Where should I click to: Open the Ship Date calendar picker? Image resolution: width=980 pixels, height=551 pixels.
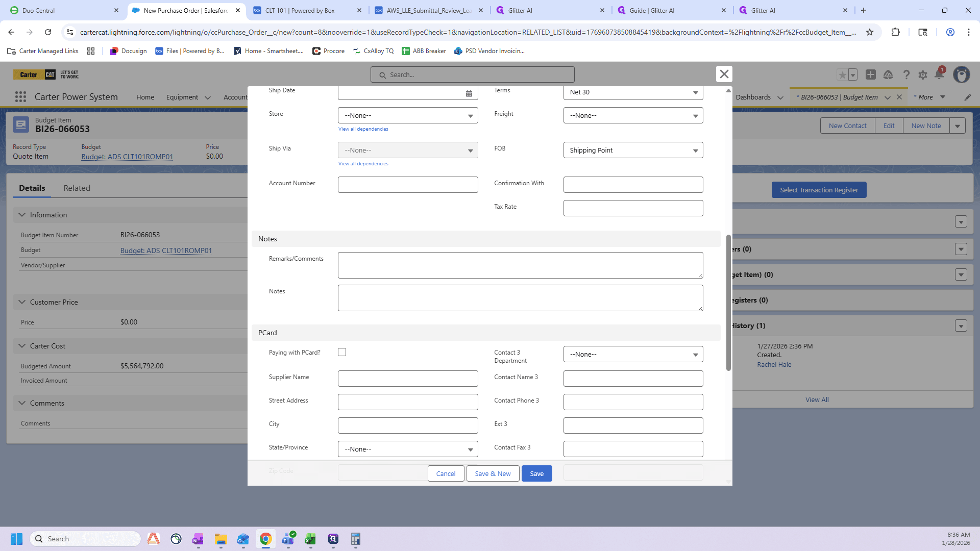469,93
